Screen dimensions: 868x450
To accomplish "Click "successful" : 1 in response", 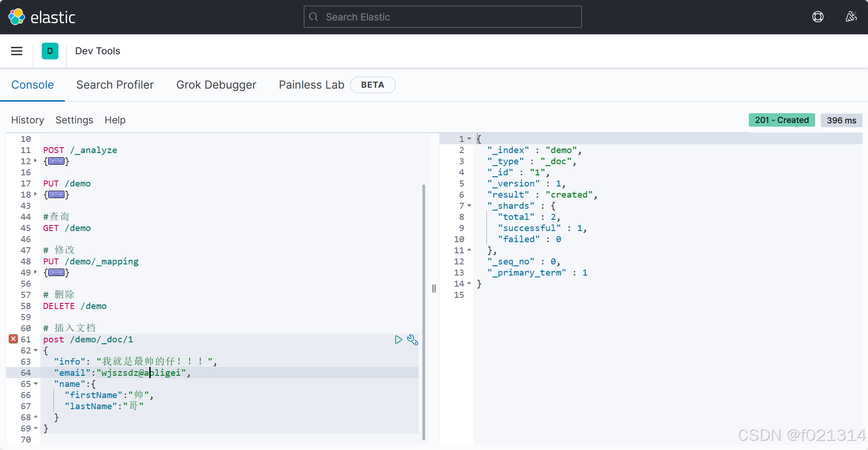I will pyautogui.click(x=542, y=228).
